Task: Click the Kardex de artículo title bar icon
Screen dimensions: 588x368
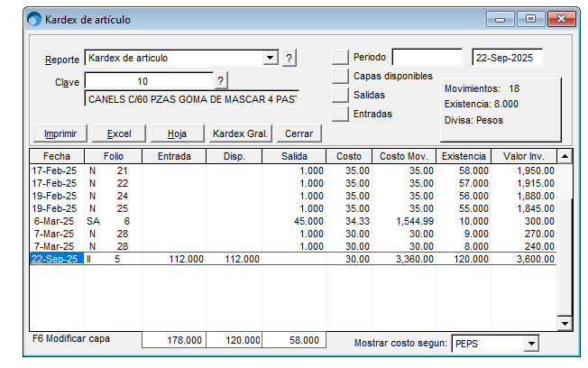Action: tap(34, 18)
